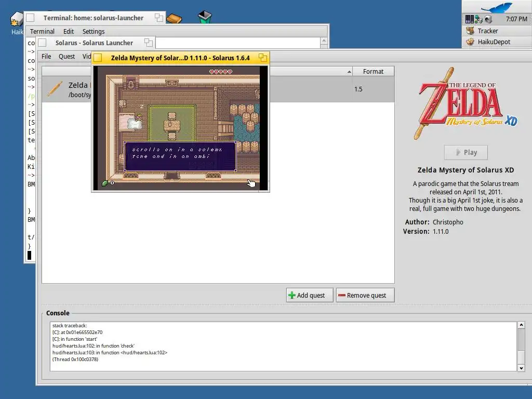The width and height of the screenshot is (532, 399).
Task: Open the File menu in Solarus Launcher
Action: (46, 56)
